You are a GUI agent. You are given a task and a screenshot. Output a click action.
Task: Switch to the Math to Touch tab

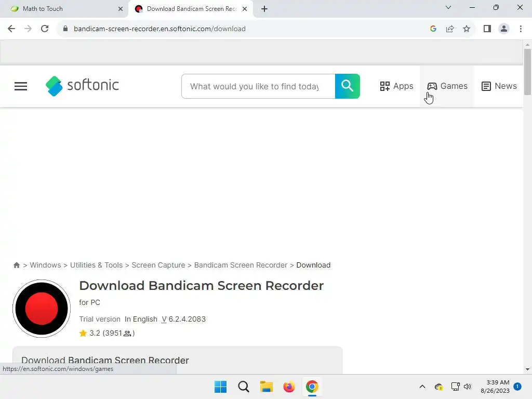tap(64, 9)
